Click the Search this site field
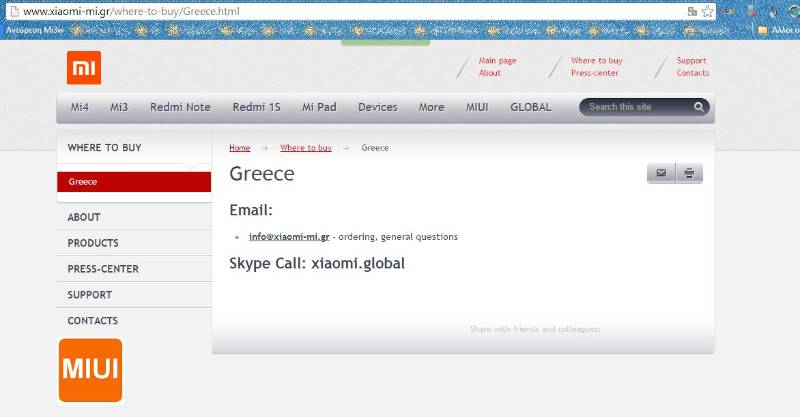This screenshot has width=800, height=417. coord(634,107)
